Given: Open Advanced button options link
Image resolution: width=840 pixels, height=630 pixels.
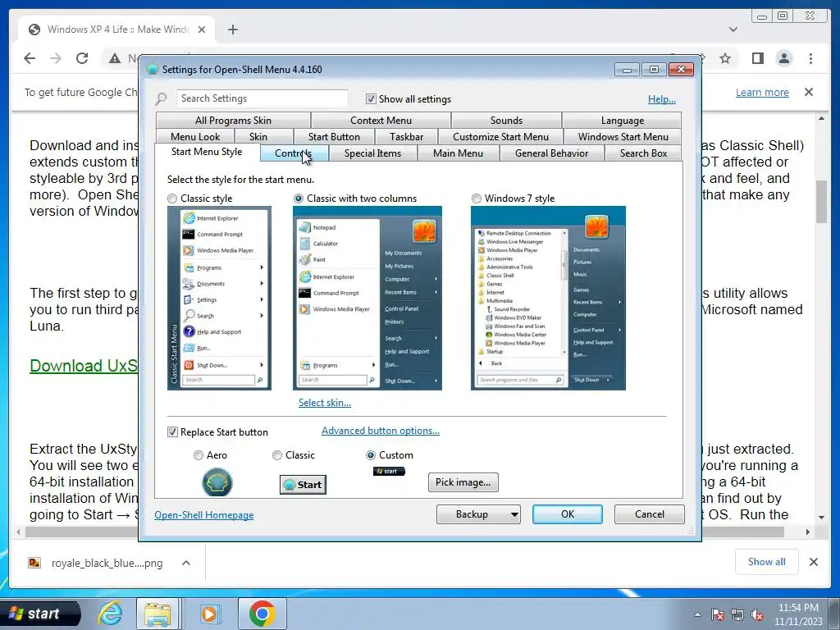Looking at the screenshot, I should [x=381, y=431].
